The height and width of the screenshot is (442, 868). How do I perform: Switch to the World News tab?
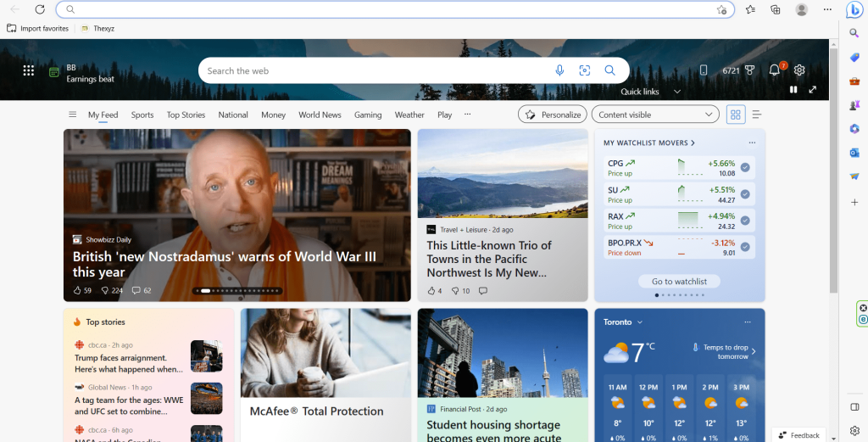click(320, 115)
